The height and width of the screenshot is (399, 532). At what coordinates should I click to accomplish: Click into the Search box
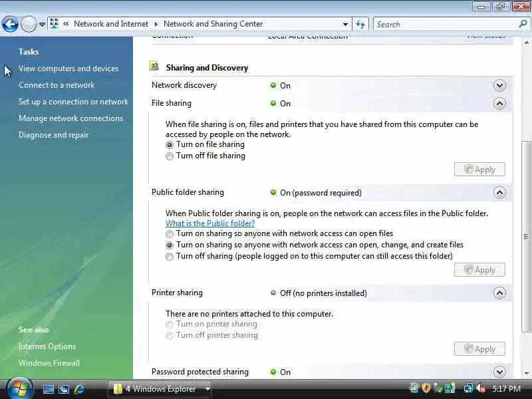tap(445, 24)
